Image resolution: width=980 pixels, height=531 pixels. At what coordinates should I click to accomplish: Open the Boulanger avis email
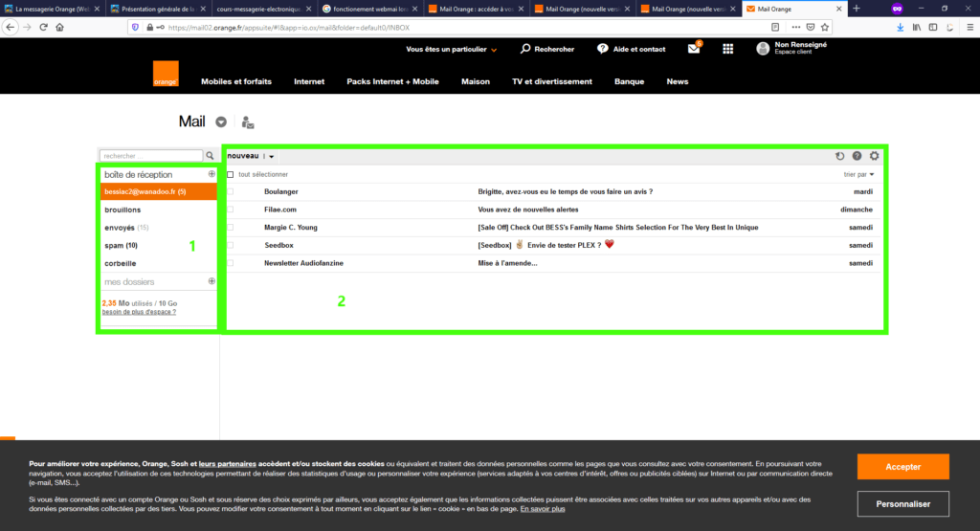pyautogui.click(x=551, y=191)
